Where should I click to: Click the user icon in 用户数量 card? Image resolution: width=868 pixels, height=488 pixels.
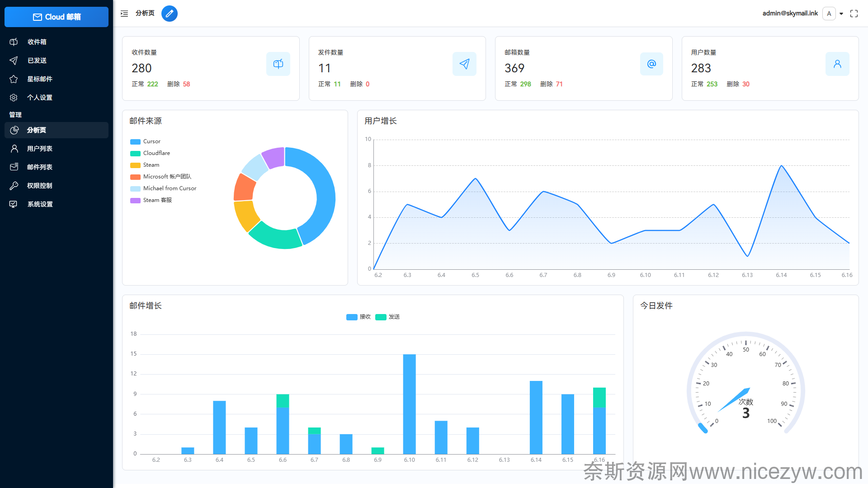coord(837,64)
